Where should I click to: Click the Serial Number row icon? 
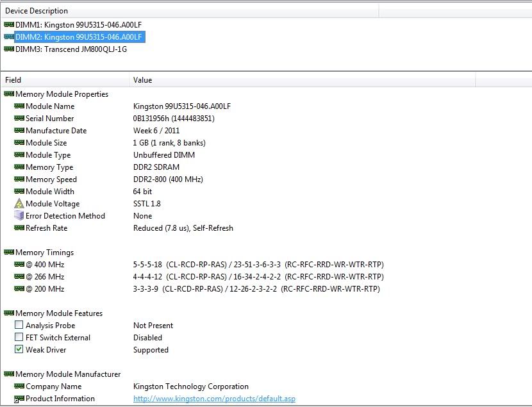click(19, 118)
